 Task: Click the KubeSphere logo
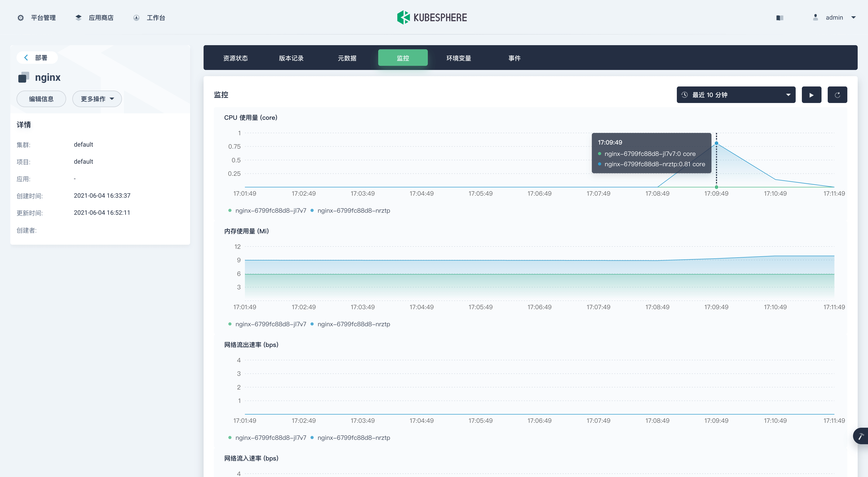coord(432,18)
